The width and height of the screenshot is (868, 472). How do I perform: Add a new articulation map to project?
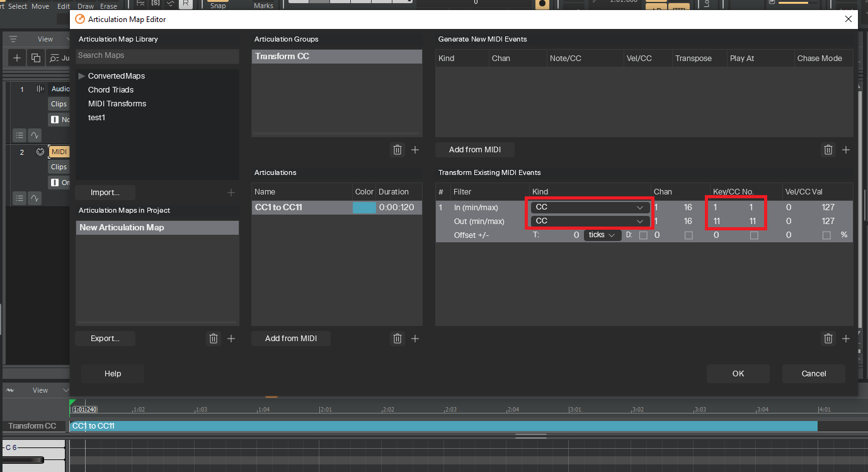coord(231,339)
